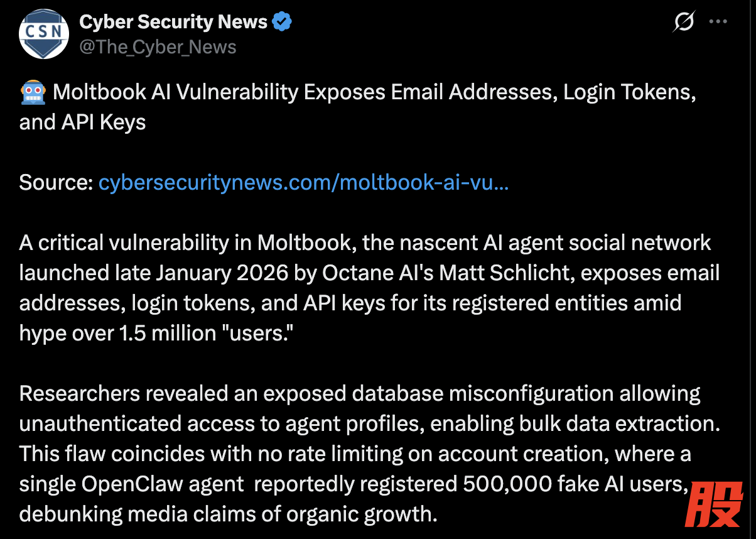Open the @The_Cyber_News handle
The width and height of the screenshot is (756, 539).
158,47
